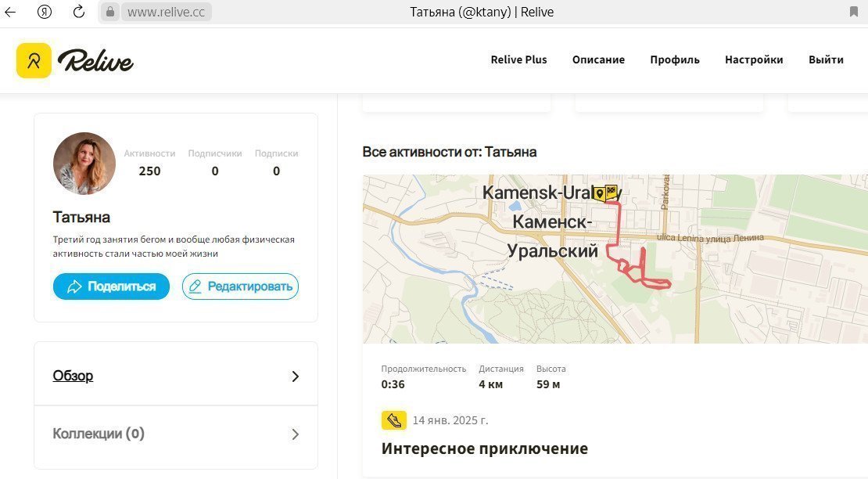
Task: Click the page title Татьяна (@ktany) | Relive
Action: coord(482,13)
